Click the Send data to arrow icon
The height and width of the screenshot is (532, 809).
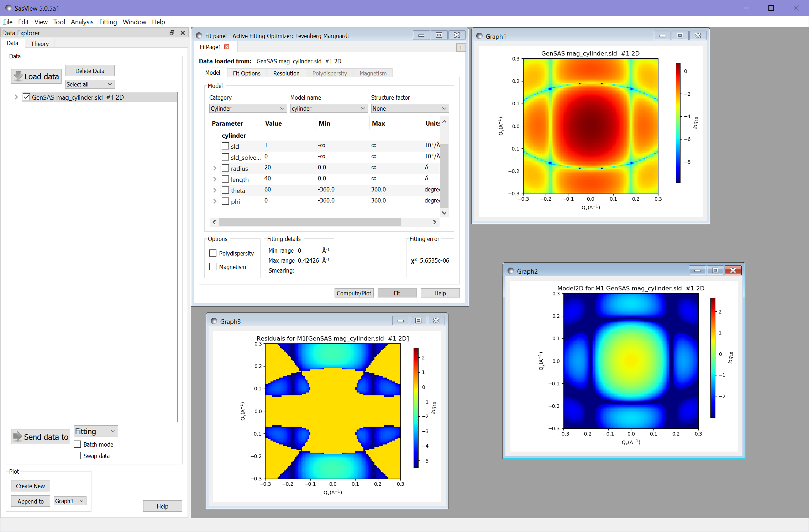pyautogui.click(x=17, y=436)
